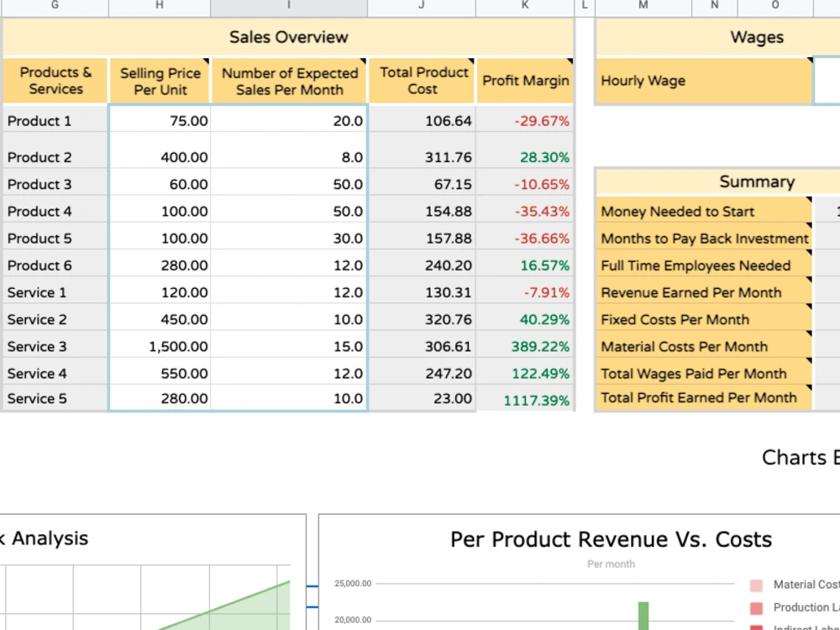Click the Selling Price Per Unit header
The height and width of the screenshot is (630, 840).
[160, 81]
